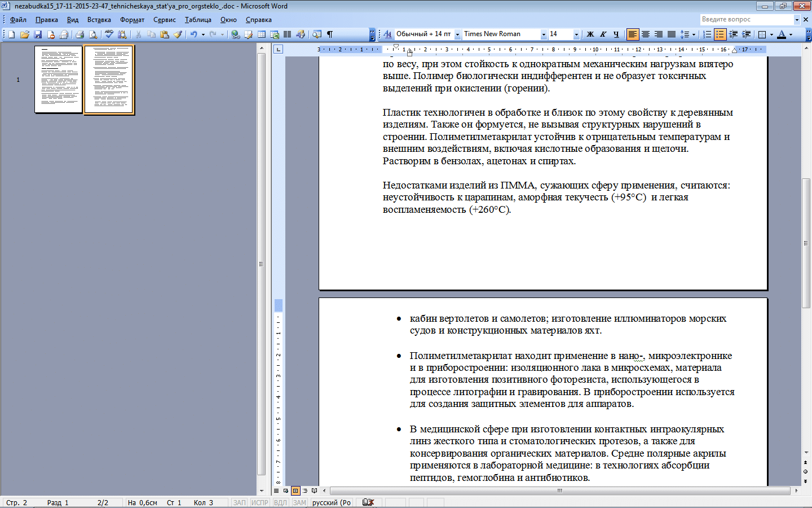Toggle Bold (Ж) formatting
The width and height of the screenshot is (812, 508).
pos(590,34)
